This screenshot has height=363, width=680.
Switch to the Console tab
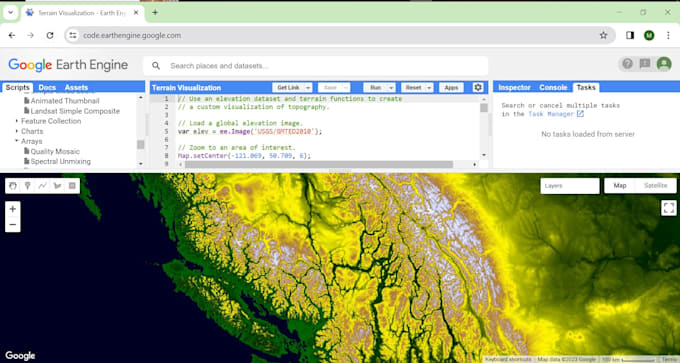(x=553, y=88)
